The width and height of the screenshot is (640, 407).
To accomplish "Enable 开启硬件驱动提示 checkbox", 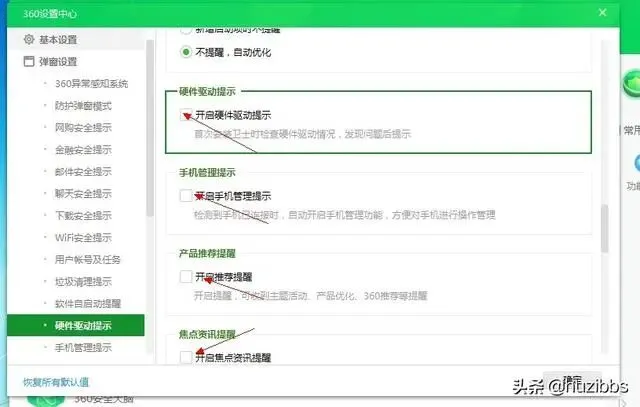I will (186, 115).
